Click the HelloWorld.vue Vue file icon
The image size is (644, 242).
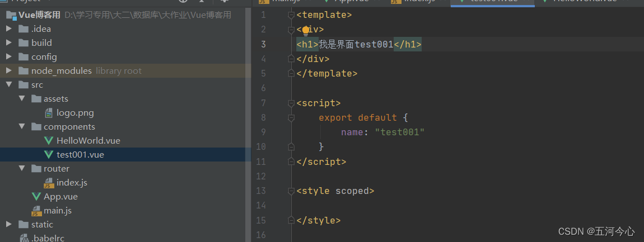tap(49, 141)
